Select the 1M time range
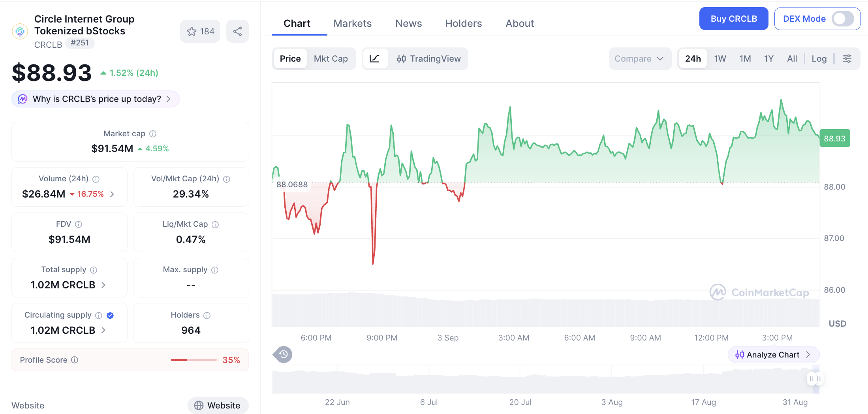This screenshot has height=414, width=868. pyautogui.click(x=745, y=58)
